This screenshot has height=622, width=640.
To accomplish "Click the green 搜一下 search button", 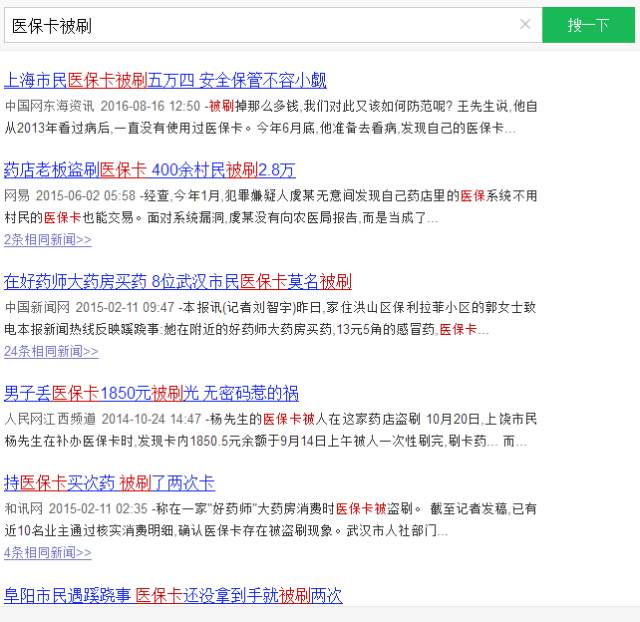I will (588, 25).
